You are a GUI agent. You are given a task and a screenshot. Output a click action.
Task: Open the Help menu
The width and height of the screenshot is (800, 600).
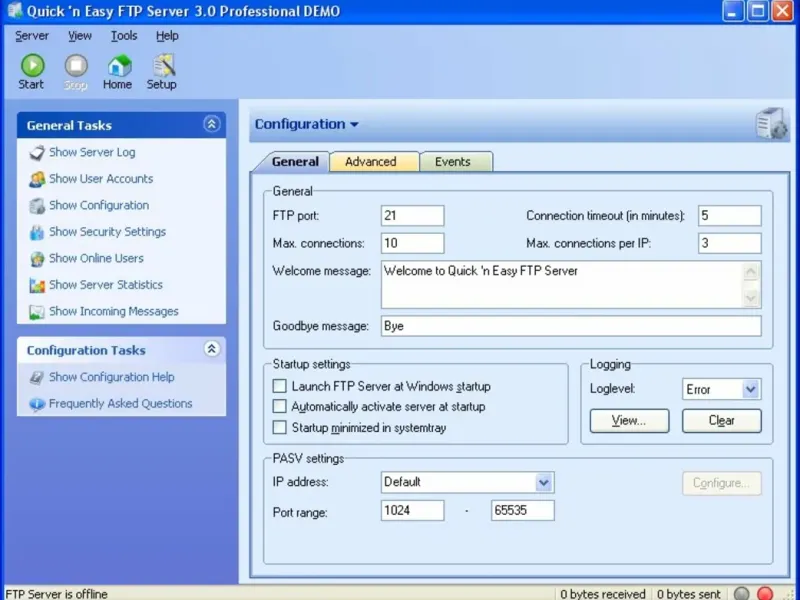point(167,36)
